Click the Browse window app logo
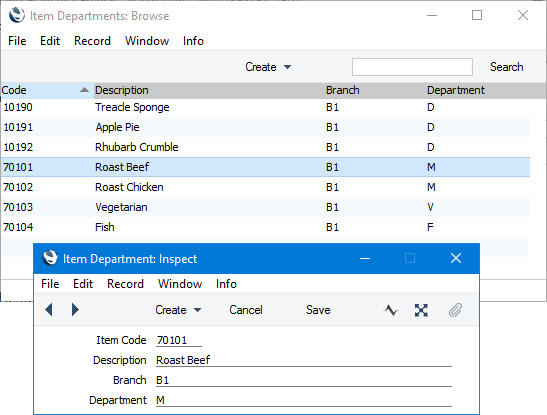Image resolution: width=547 pixels, height=415 pixels. 17,15
